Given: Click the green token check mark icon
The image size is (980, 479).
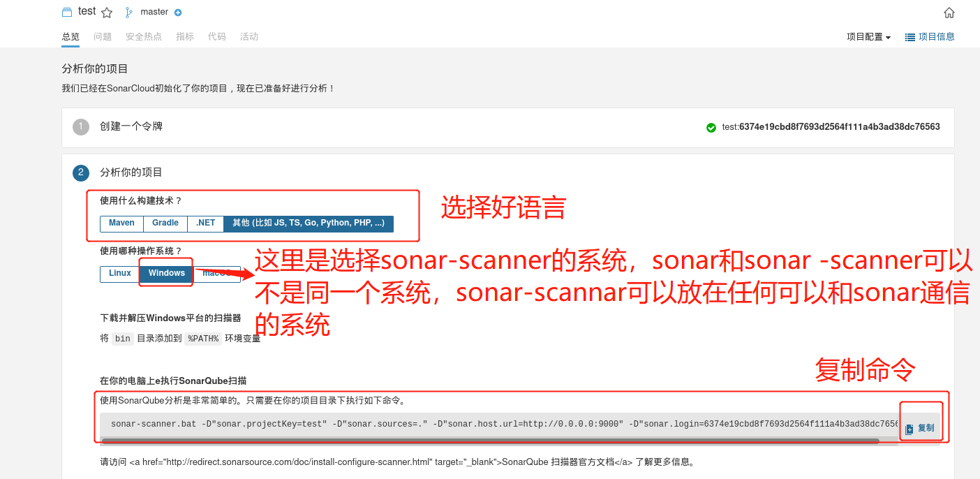Looking at the screenshot, I should 711,127.
